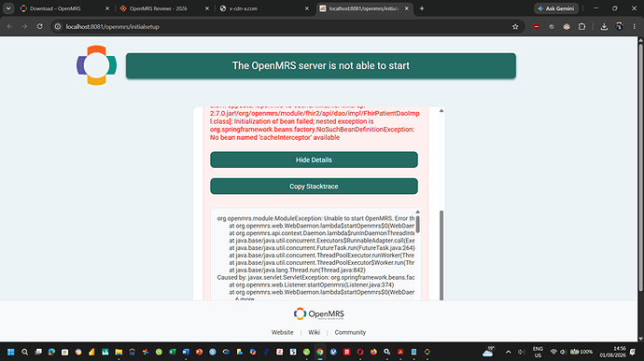This screenshot has width=644, height=361.
Task: Open the clock showing 14:56
Action: [612, 352]
